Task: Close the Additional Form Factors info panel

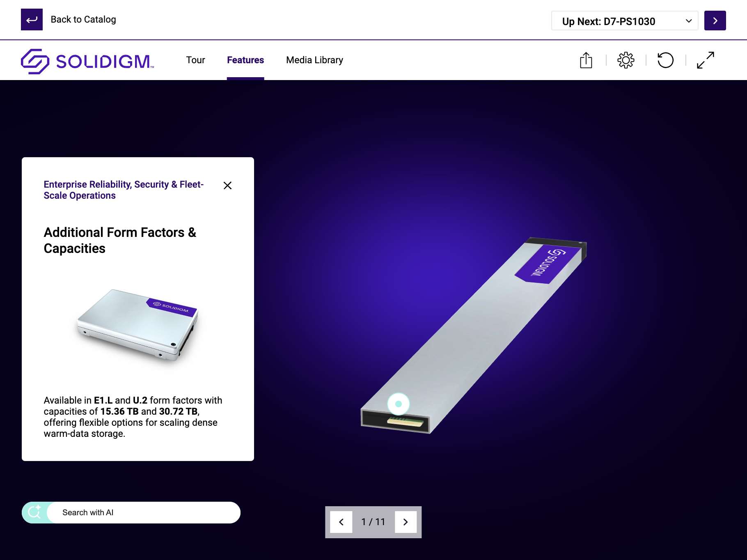Action: tap(227, 186)
